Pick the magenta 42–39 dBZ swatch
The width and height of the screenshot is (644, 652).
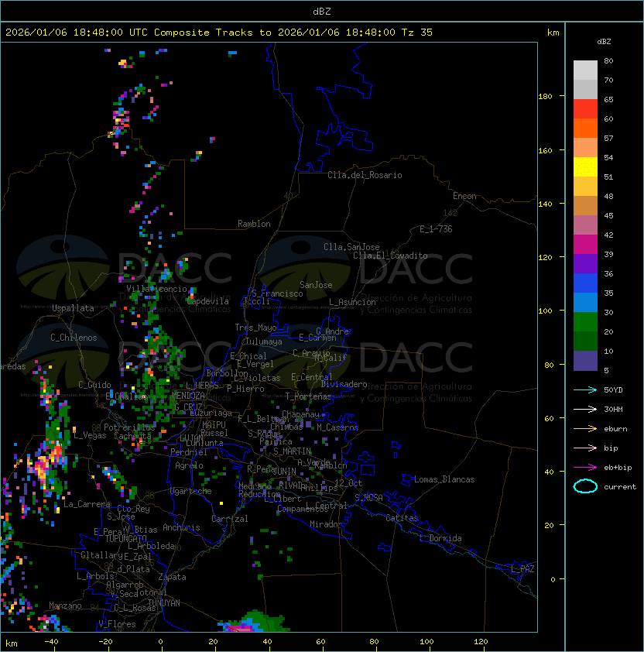coord(585,244)
